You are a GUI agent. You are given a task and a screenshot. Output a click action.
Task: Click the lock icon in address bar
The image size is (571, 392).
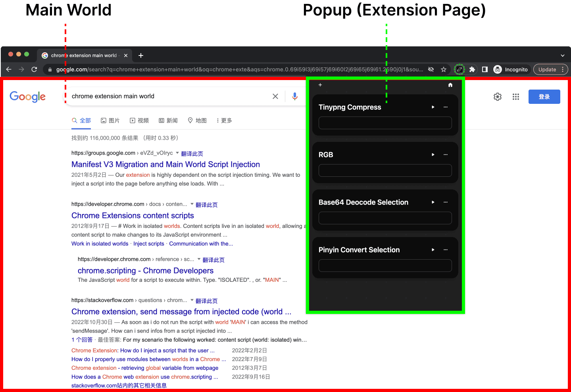[x=50, y=70]
